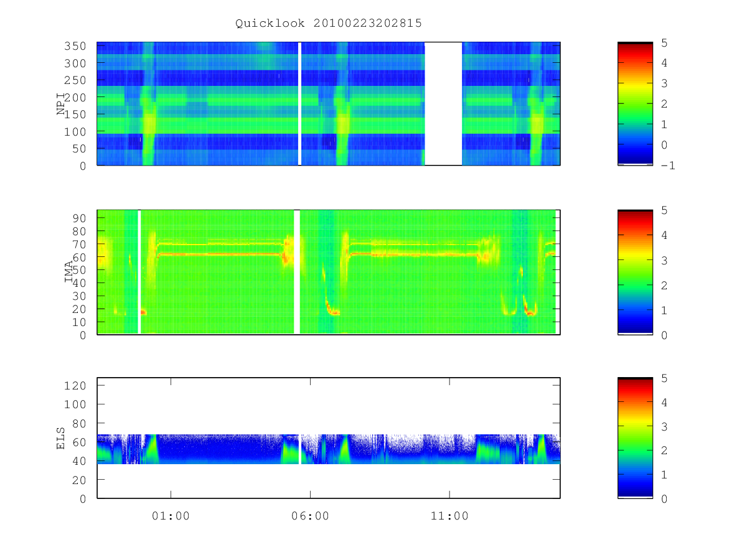Click the 06:00 time axis label
This screenshot has height=560, width=747.
310,516
